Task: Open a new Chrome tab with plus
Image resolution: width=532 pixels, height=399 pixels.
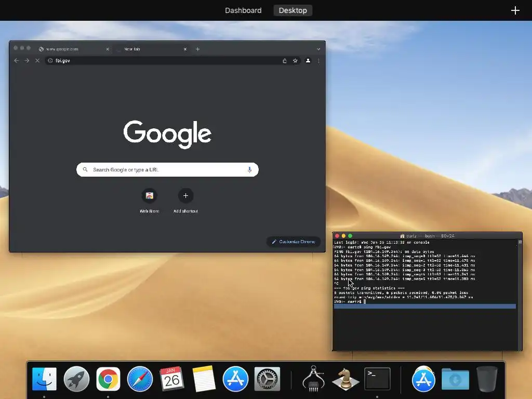Action: pyautogui.click(x=197, y=49)
